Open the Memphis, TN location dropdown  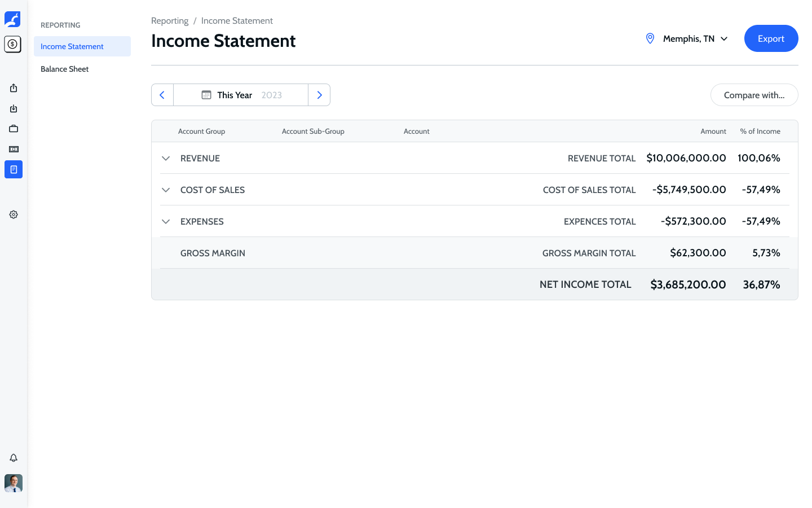pyautogui.click(x=687, y=38)
